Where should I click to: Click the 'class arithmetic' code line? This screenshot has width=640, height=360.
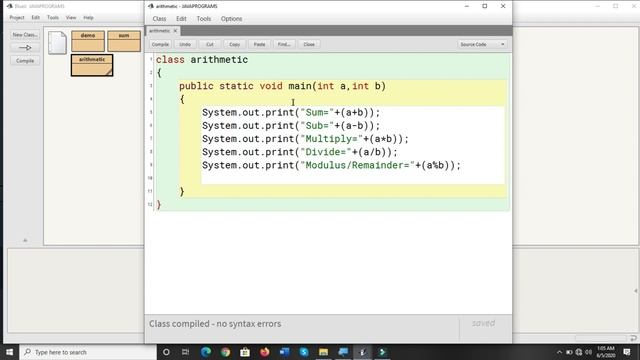pos(202,60)
